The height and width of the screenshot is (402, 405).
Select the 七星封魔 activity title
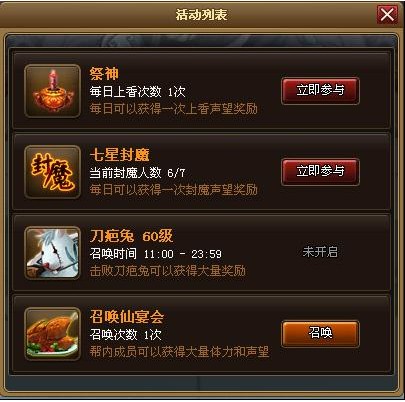click(x=119, y=154)
